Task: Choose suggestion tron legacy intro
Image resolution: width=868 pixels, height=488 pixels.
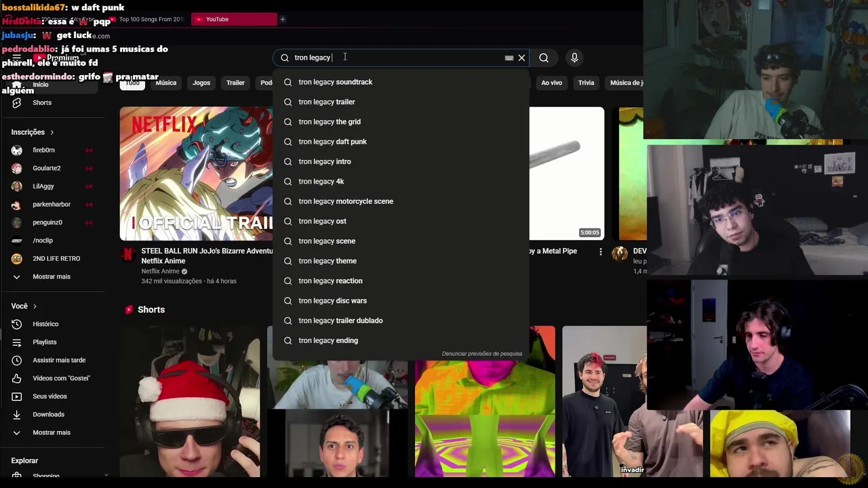Action: pos(401,161)
